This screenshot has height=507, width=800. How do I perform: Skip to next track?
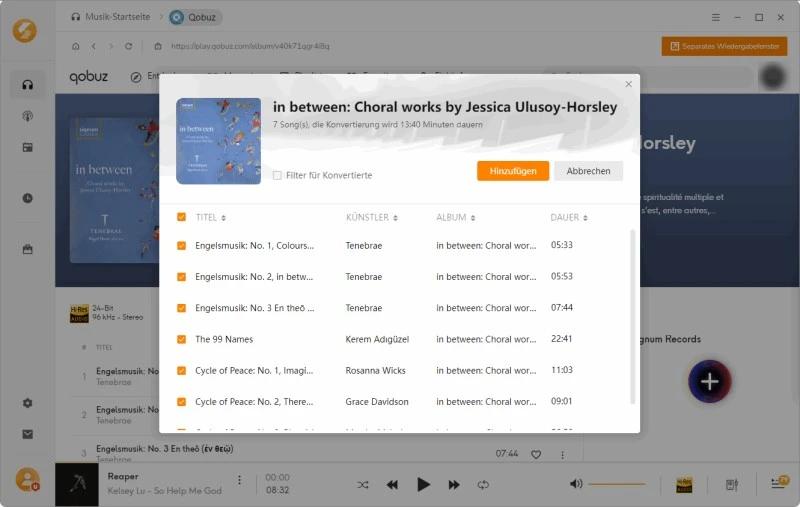pos(454,485)
